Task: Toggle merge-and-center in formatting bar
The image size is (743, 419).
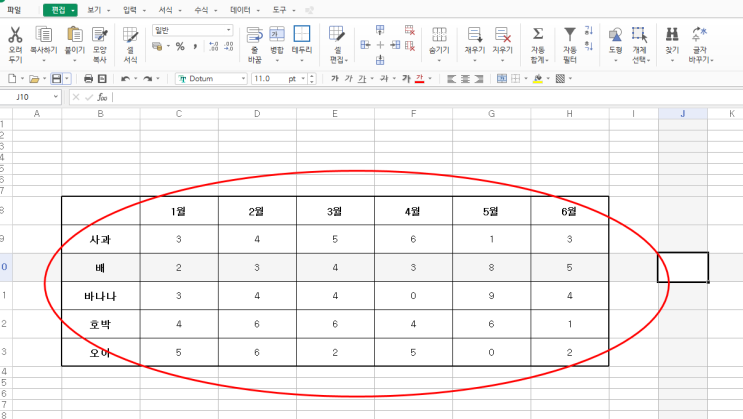Action: point(501,79)
